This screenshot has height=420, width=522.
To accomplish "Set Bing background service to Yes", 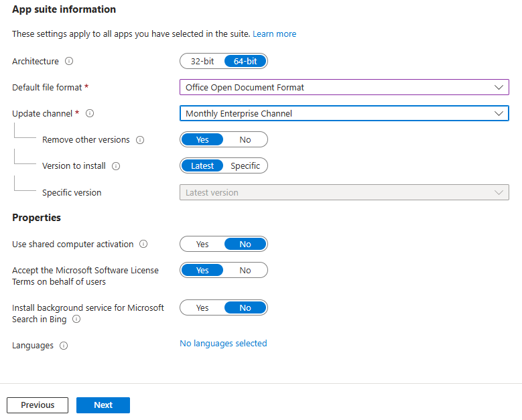I will [x=202, y=308].
